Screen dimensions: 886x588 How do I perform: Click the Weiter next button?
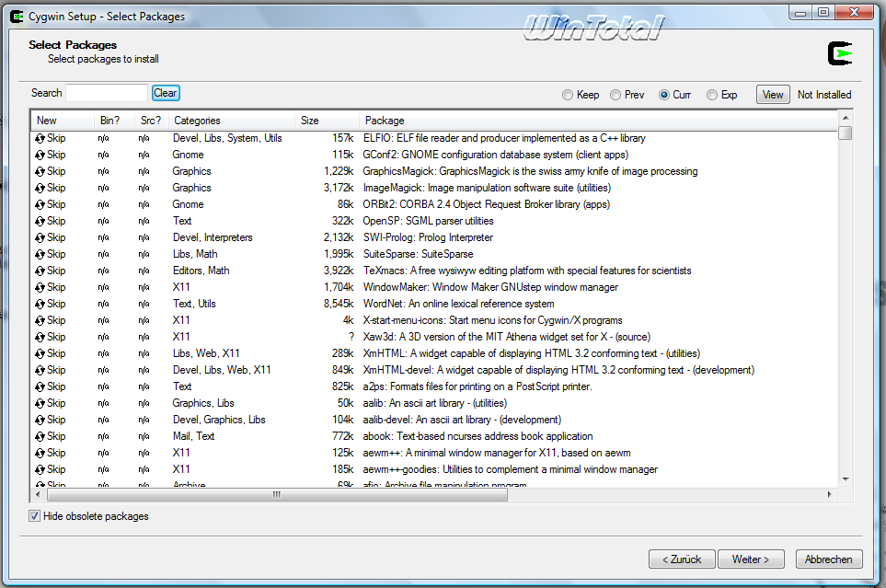click(x=751, y=559)
